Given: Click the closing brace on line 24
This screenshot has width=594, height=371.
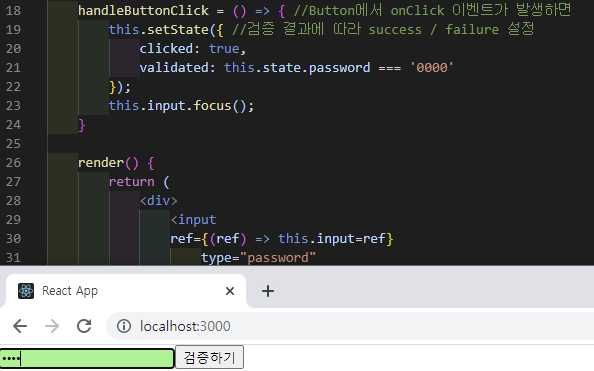Looking at the screenshot, I should coord(81,125).
